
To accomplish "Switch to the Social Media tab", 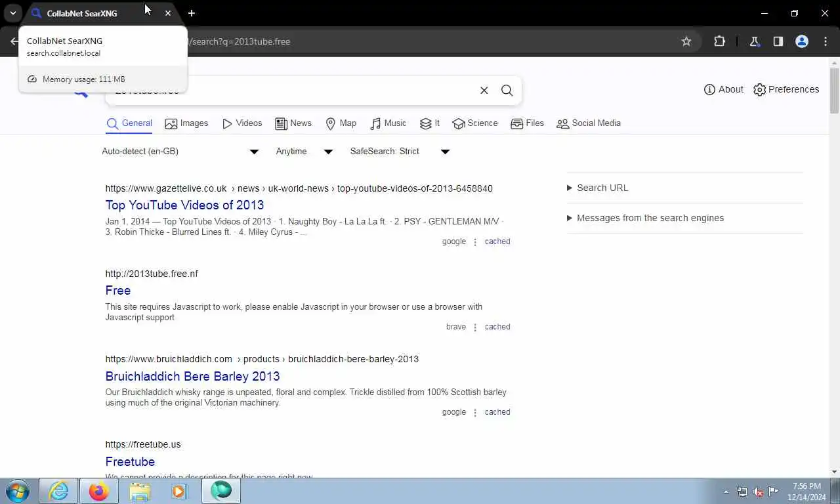I will point(589,123).
